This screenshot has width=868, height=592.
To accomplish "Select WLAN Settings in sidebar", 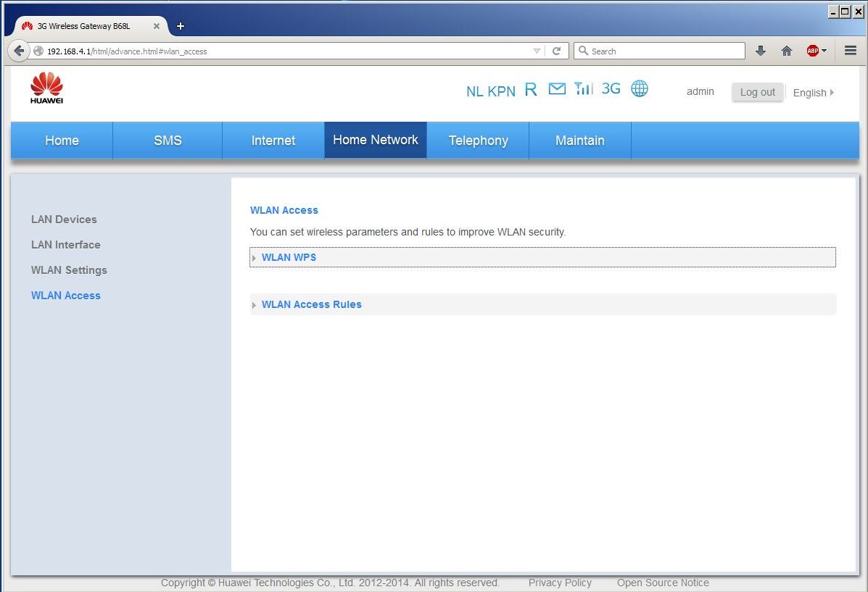I will (x=69, y=270).
